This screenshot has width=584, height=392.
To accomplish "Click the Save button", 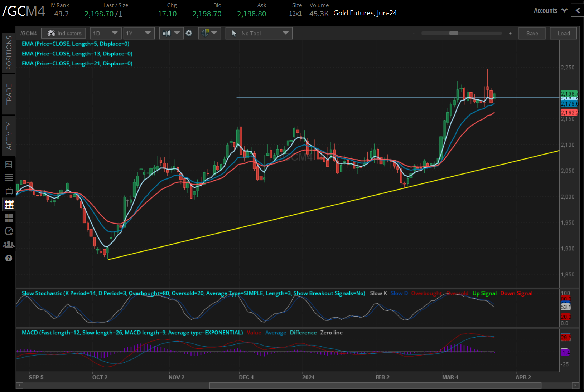I will pos(532,33).
